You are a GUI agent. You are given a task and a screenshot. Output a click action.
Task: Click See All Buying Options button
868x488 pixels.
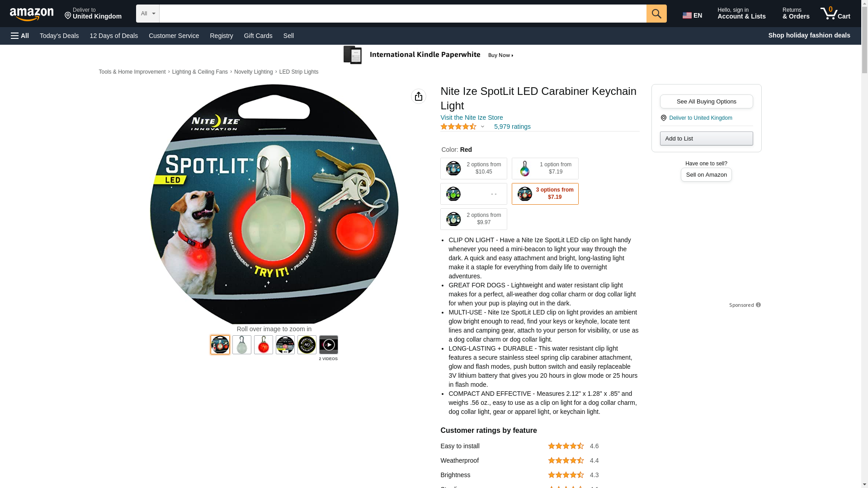pyautogui.click(x=706, y=102)
